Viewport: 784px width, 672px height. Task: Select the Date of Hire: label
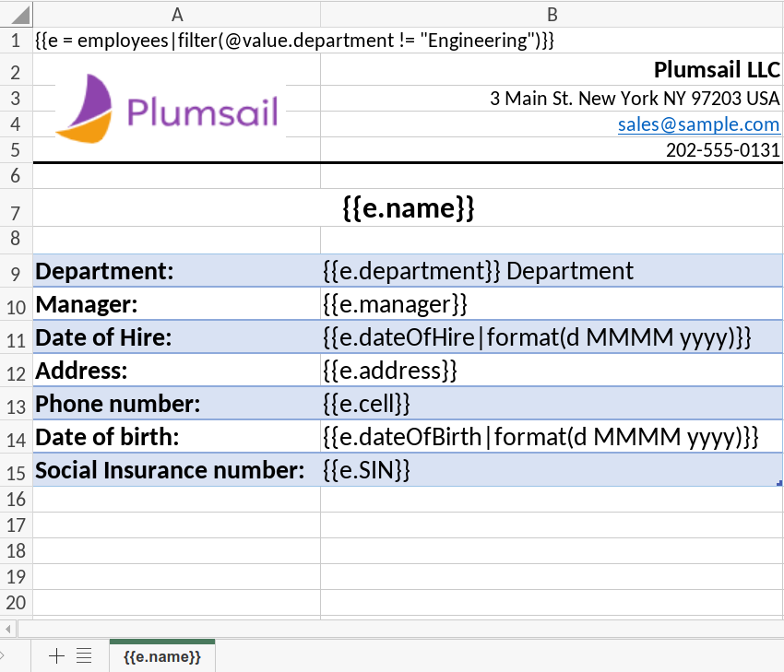176,337
